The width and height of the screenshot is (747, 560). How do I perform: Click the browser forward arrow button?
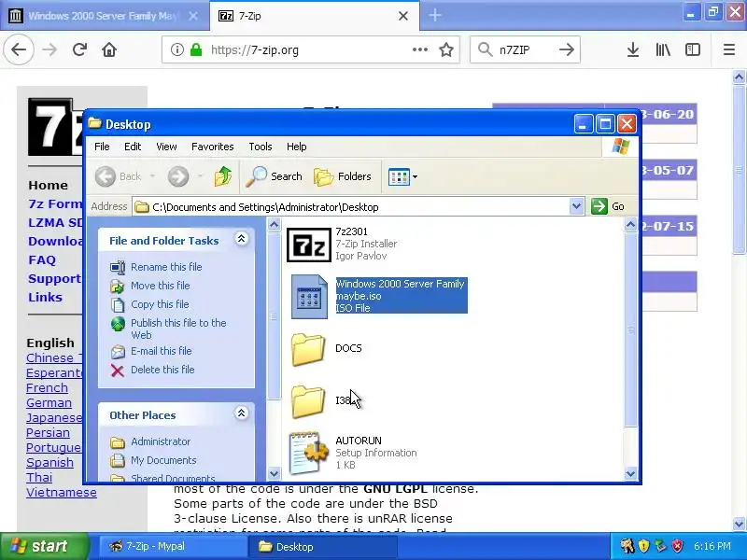pyautogui.click(x=49, y=49)
